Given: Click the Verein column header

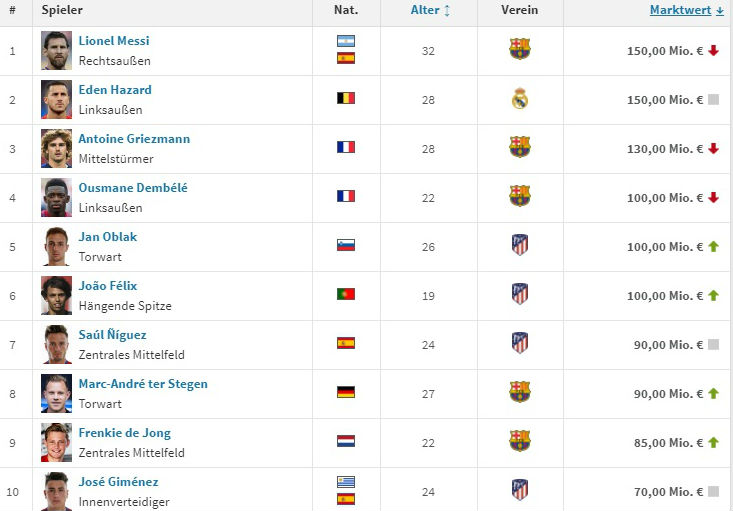Looking at the screenshot, I should tap(520, 11).
